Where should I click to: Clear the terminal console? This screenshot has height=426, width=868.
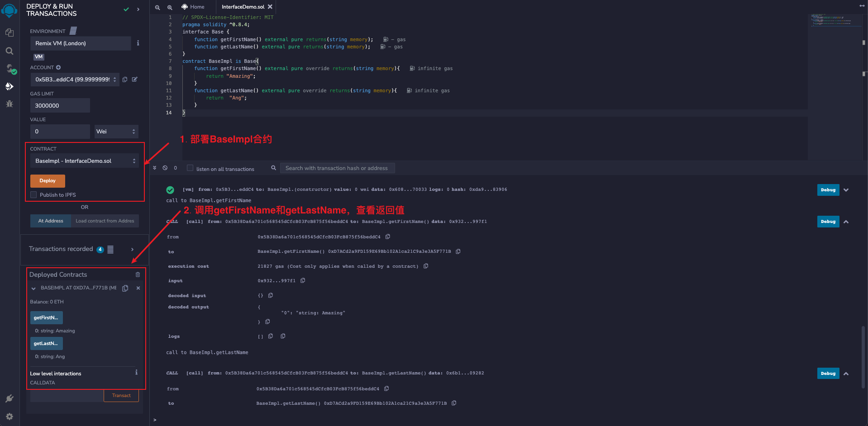point(165,168)
